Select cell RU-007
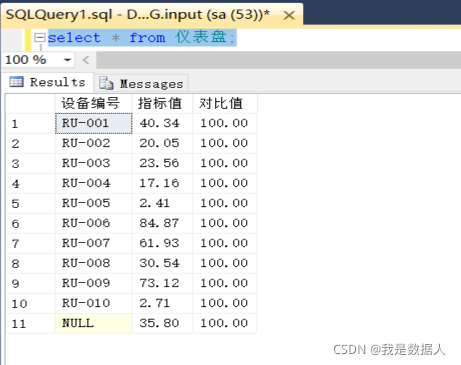The image size is (461, 365). click(x=93, y=243)
